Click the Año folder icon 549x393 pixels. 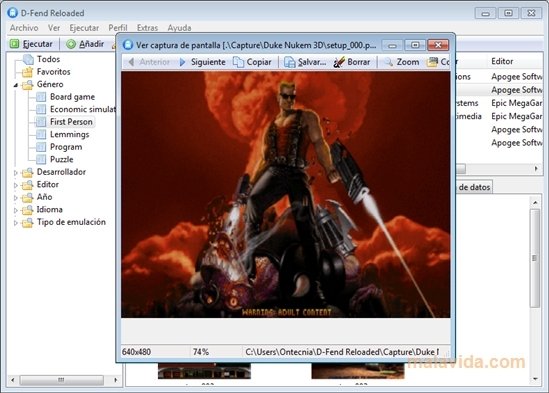tap(27, 197)
